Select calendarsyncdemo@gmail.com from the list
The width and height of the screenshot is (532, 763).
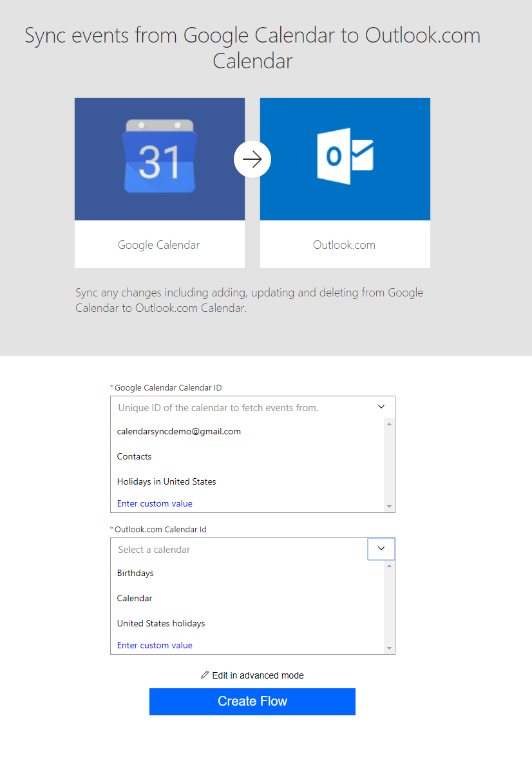[179, 432]
